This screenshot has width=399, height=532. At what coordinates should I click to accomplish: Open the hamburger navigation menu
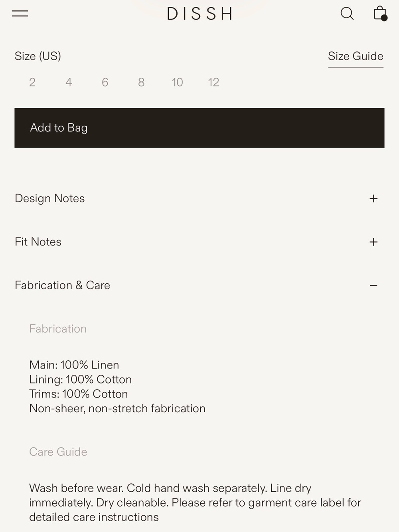(x=20, y=14)
